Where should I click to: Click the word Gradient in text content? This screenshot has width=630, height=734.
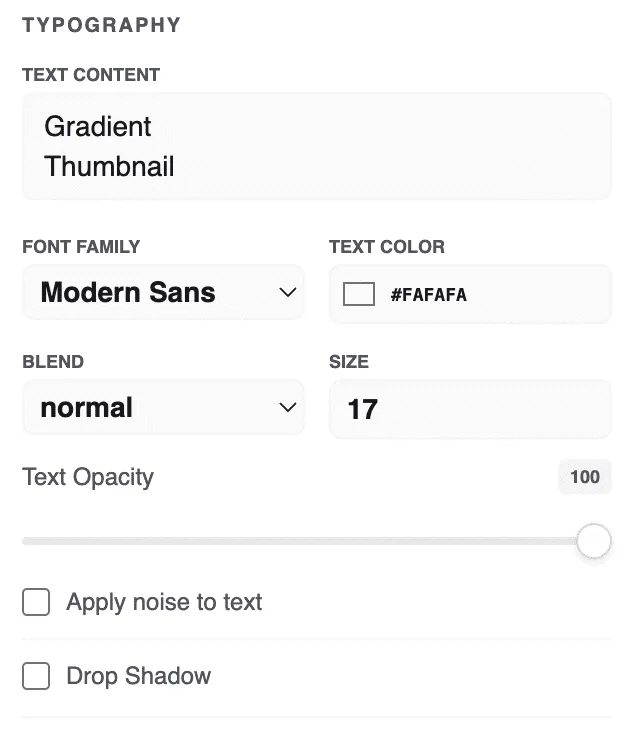tap(98, 127)
